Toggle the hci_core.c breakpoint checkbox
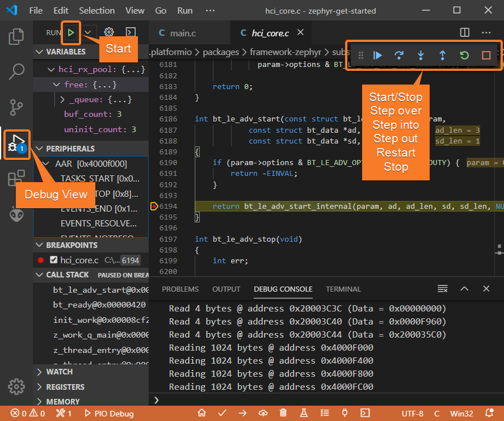Screen dimensions: 504x421 click(x=54, y=260)
